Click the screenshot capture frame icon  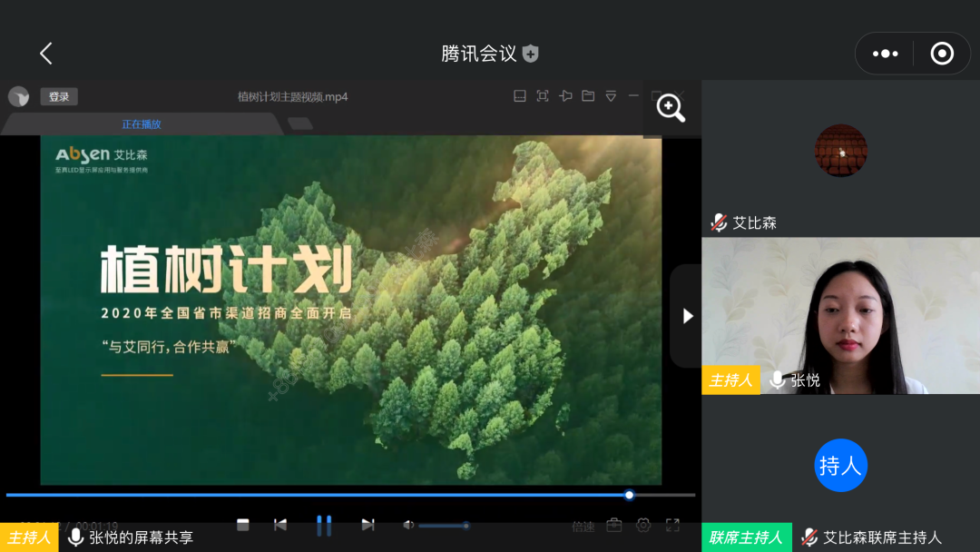543,96
